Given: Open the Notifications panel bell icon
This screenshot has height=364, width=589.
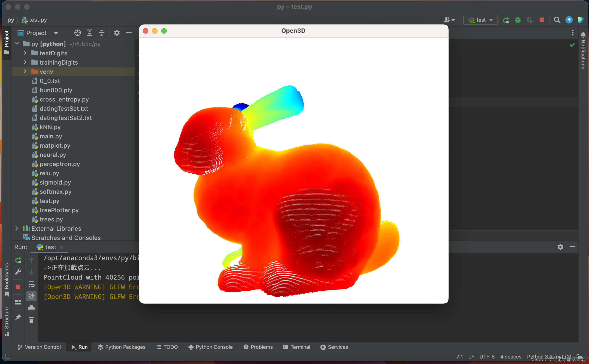Looking at the screenshot, I should (x=583, y=35).
